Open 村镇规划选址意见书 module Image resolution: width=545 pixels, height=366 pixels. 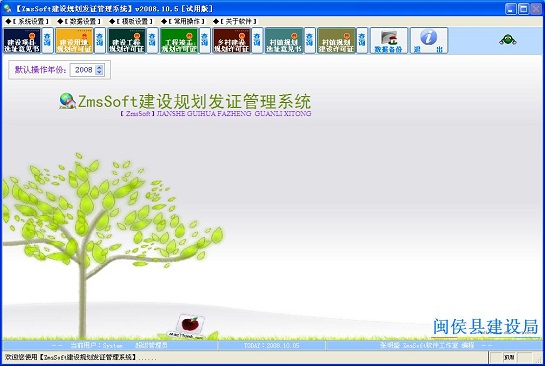tap(284, 41)
